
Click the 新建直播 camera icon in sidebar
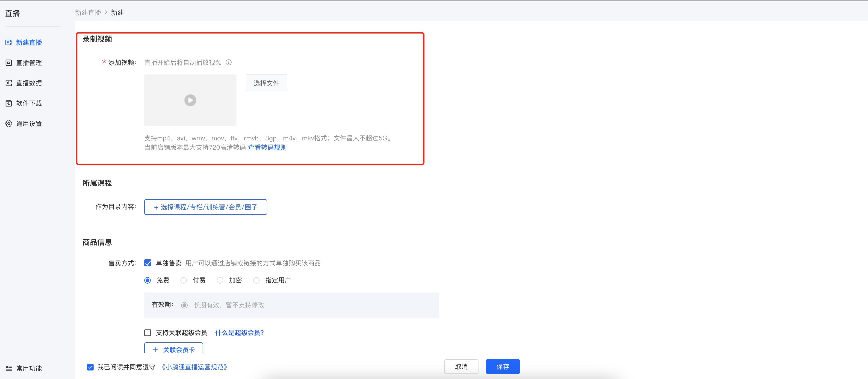click(9, 42)
